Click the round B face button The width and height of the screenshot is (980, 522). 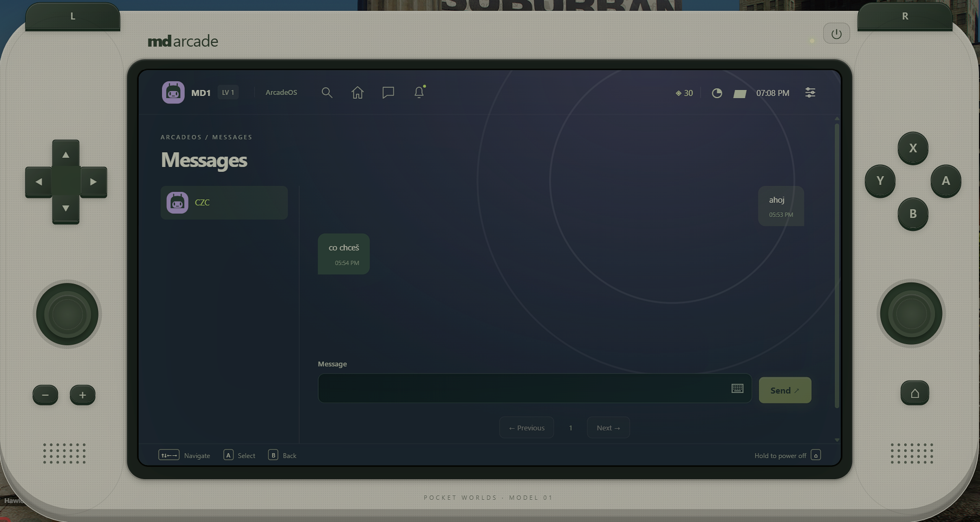point(913,214)
